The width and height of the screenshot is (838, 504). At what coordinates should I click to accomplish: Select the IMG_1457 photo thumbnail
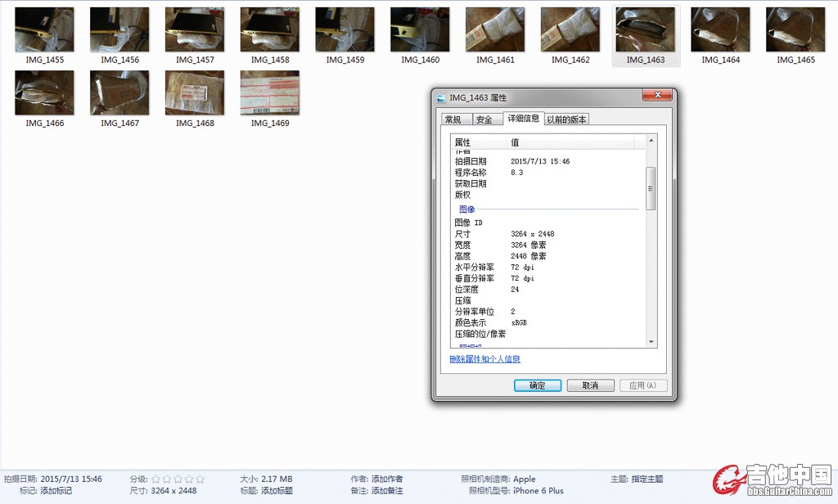pos(195,30)
